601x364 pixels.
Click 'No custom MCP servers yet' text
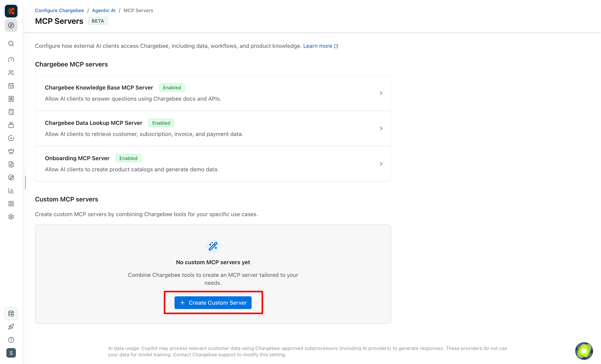click(213, 262)
